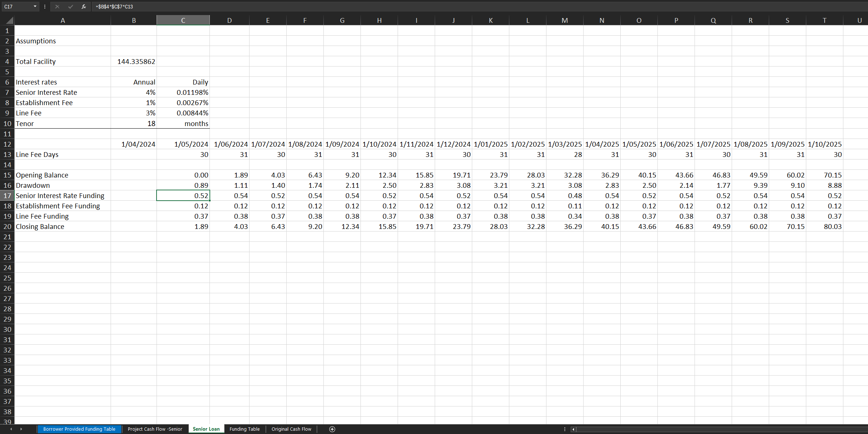The height and width of the screenshot is (434, 868).
Task: Go to previous sheet tab arrow
Action: click(x=11, y=429)
